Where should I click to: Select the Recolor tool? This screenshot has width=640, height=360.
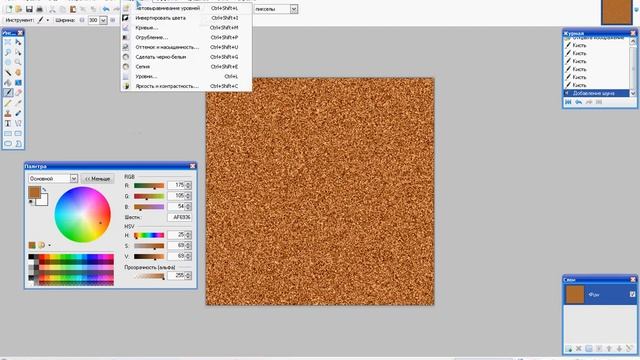point(18,113)
